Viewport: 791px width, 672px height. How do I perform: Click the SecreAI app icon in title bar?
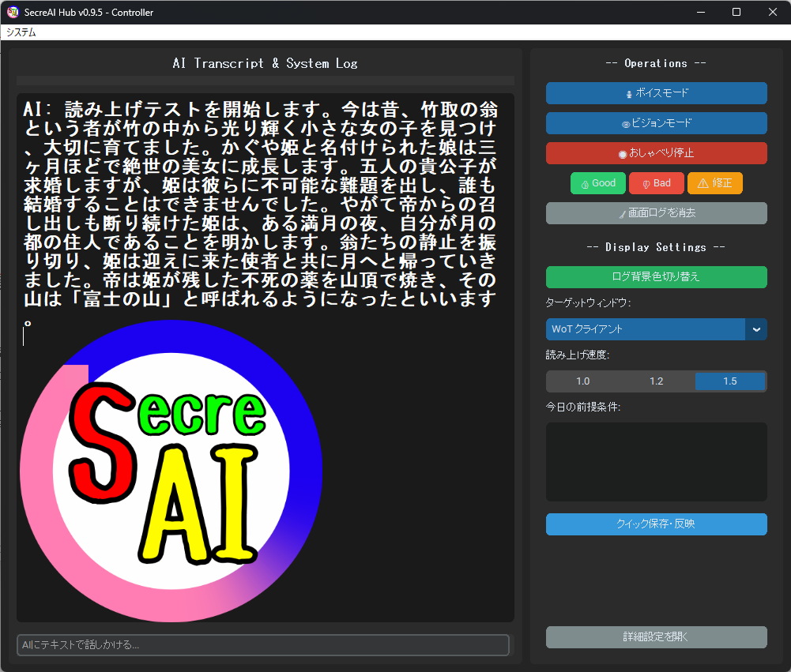(13, 12)
